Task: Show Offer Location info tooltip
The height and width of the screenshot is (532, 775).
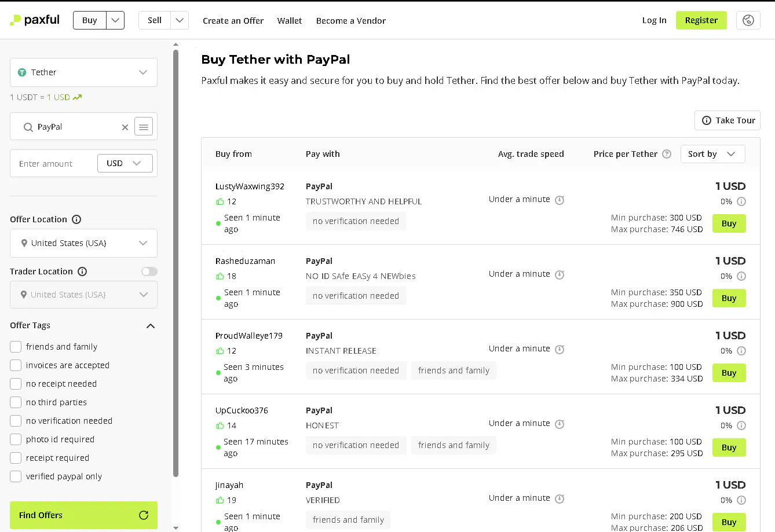Action: tap(76, 219)
